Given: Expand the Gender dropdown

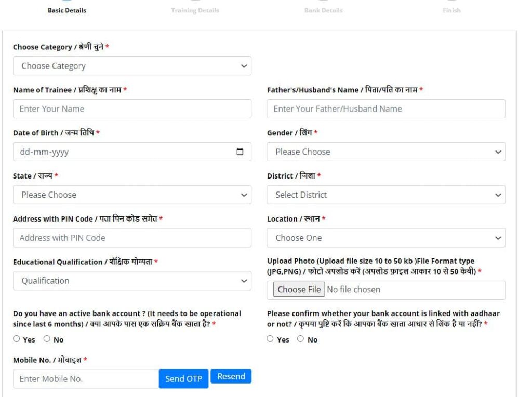Looking at the screenshot, I should click(385, 152).
